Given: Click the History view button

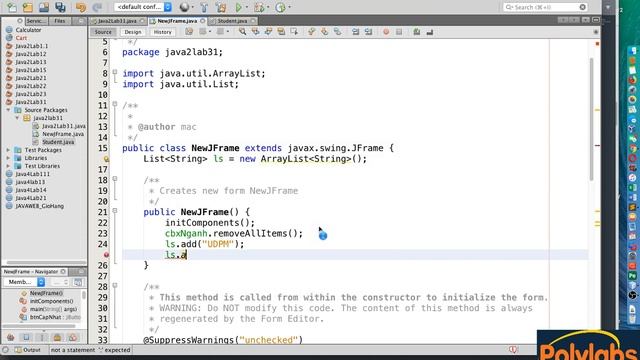Looking at the screenshot, I should pyautogui.click(x=162, y=32).
